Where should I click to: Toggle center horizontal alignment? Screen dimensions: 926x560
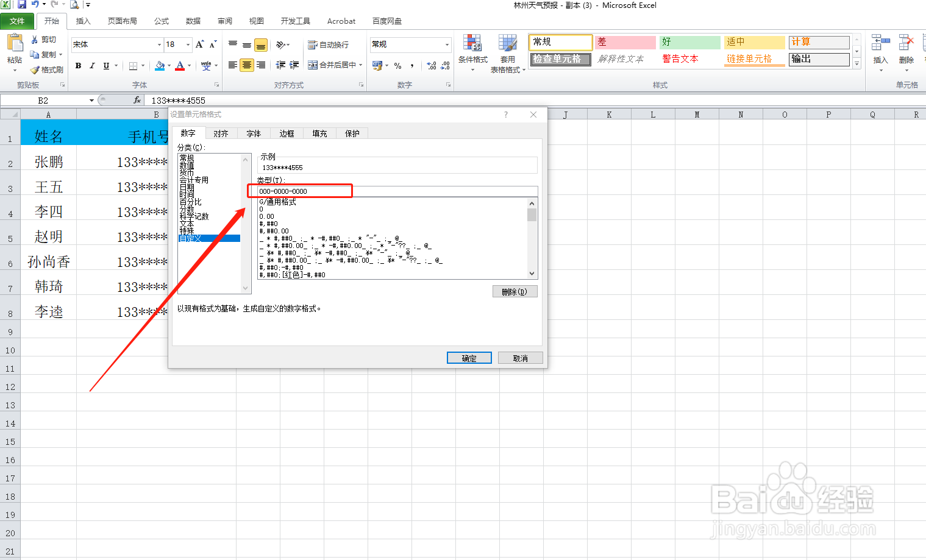247,65
